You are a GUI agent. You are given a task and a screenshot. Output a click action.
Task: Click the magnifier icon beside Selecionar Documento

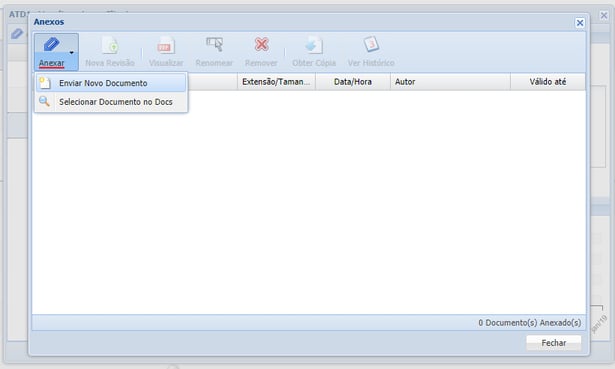pos(44,102)
